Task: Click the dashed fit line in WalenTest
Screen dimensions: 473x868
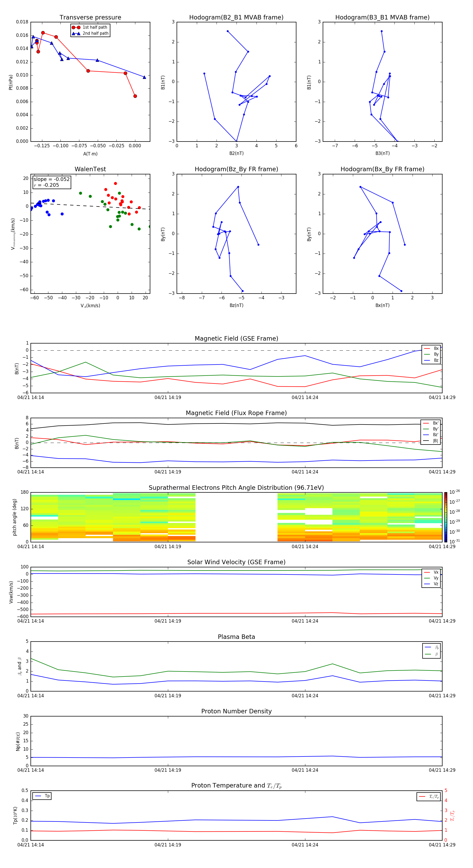Action: click(90, 206)
